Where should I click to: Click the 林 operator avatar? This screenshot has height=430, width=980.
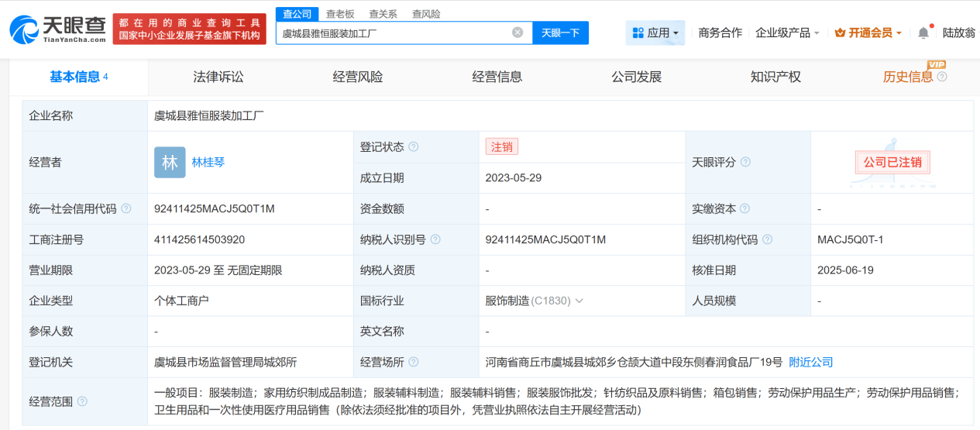(170, 163)
